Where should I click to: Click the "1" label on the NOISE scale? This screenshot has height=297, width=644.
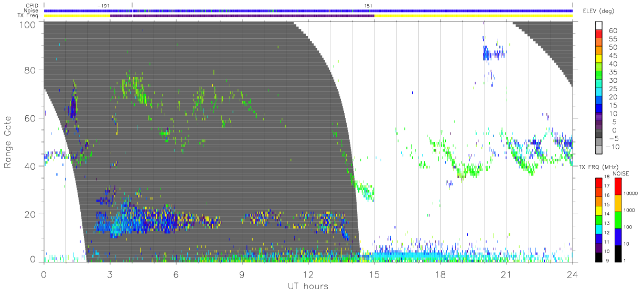click(x=626, y=260)
